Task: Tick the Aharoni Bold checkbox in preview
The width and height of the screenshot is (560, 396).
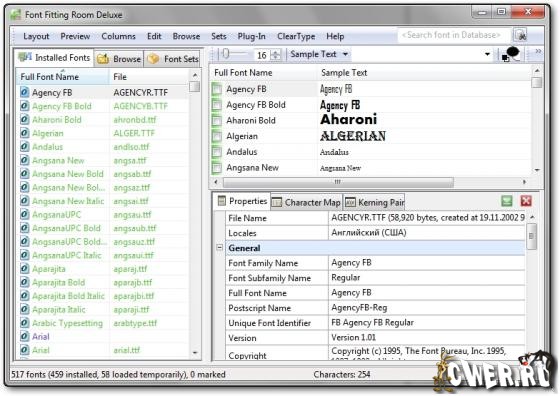Action: click(x=217, y=121)
